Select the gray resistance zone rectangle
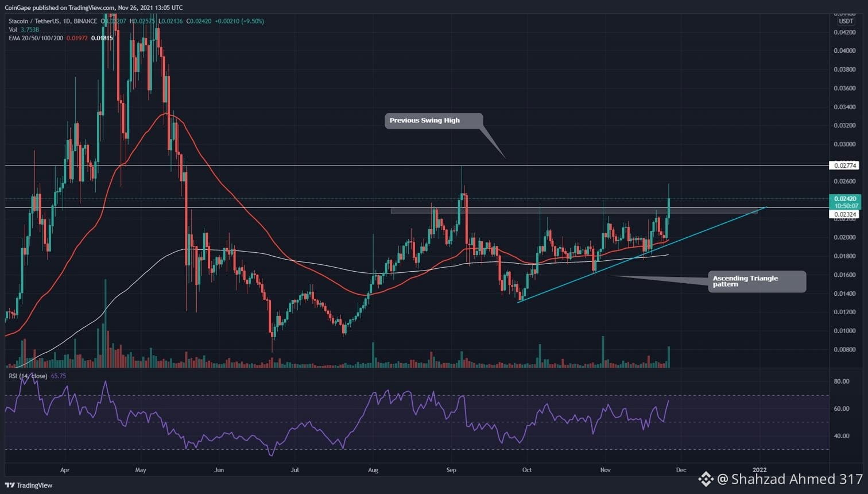This screenshot has width=868, height=494. tap(574, 211)
